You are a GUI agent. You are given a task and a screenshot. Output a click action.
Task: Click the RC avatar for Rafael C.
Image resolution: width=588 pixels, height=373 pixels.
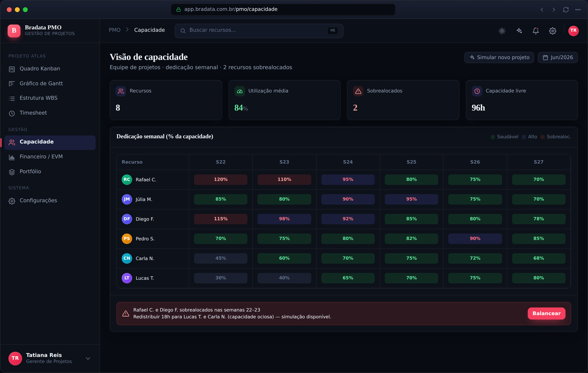pos(127,180)
